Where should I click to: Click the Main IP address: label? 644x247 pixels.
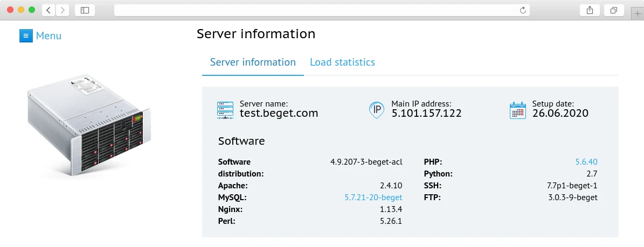421,104
